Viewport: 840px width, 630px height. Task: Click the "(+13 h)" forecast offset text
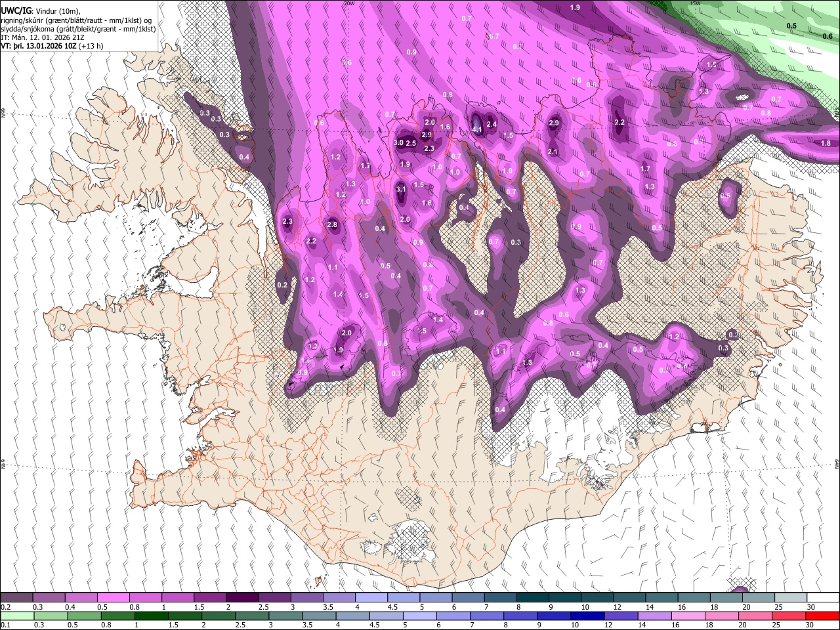coord(91,47)
